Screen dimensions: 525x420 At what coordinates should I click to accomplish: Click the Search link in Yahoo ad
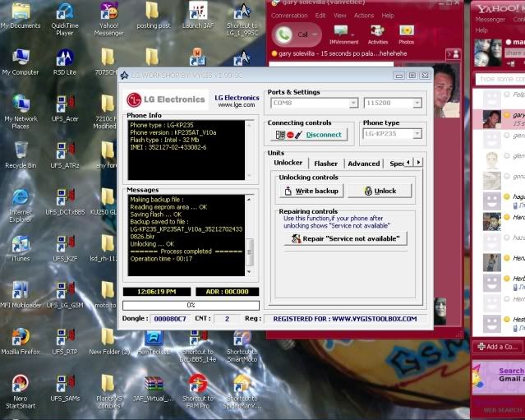(511, 371)
